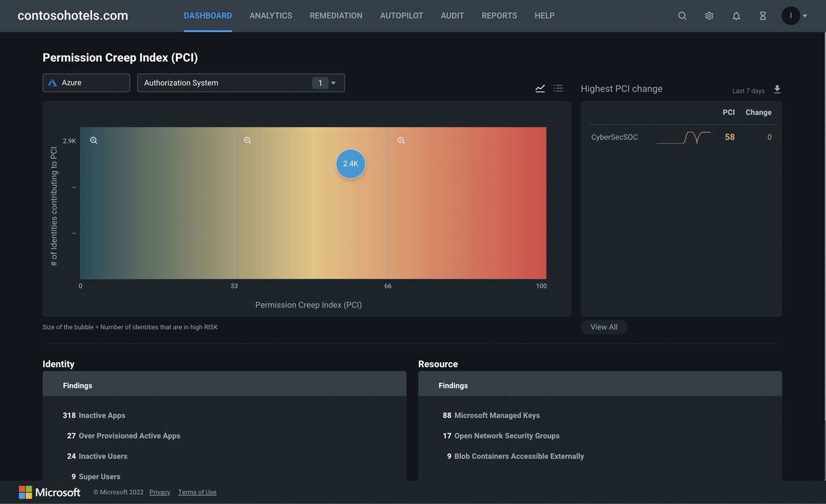Open the 318 Inactive Apps finding
826x504 pixels.
[94, 415]
